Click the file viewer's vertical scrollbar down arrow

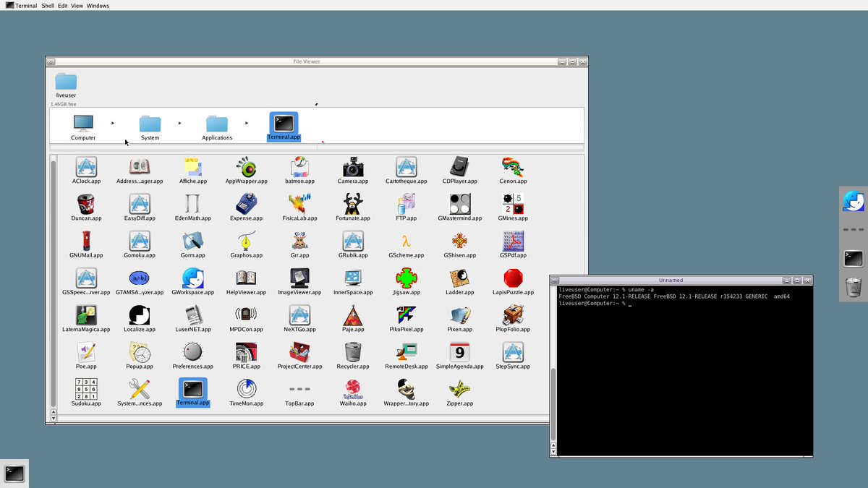point(53,418)
